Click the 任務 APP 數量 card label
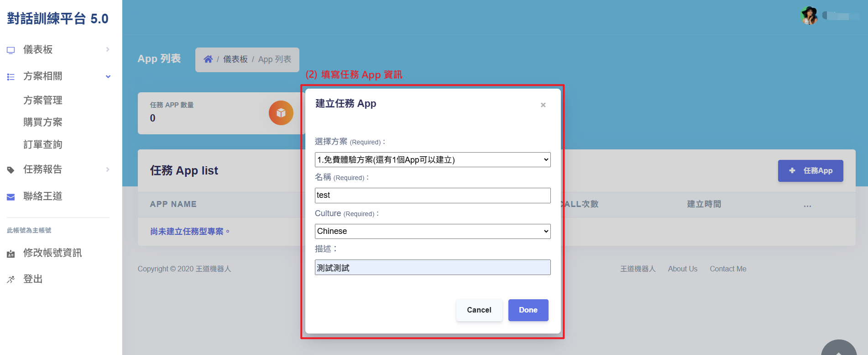This screenshot has height=355, width=868. tap(172, 105)
